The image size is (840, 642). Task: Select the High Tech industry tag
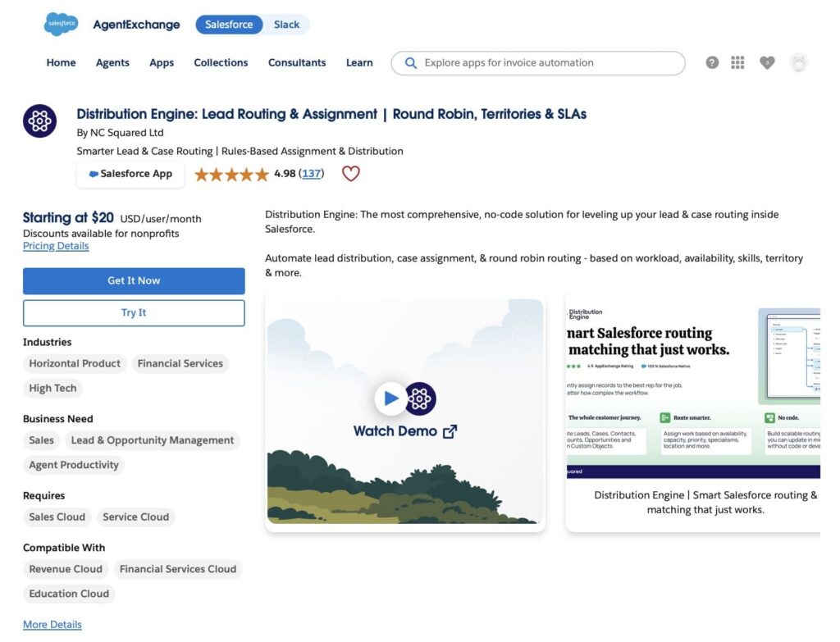click(x=52, y=388)
